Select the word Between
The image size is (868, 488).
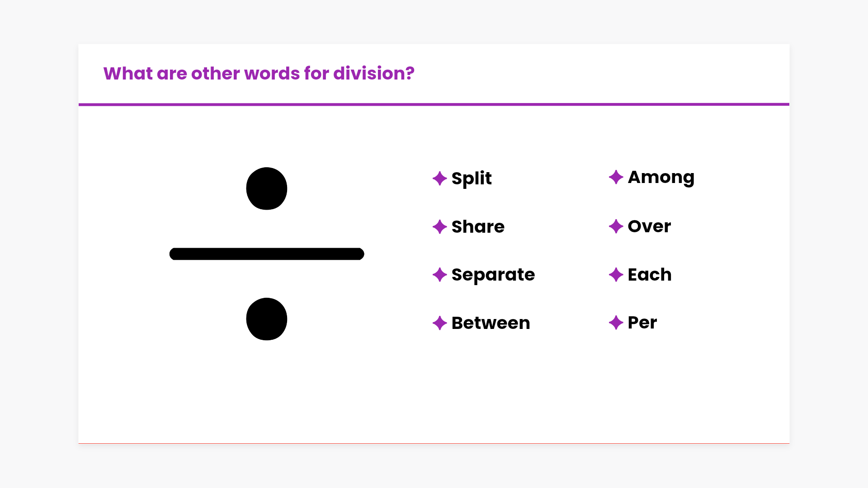[x=491, y=323]
